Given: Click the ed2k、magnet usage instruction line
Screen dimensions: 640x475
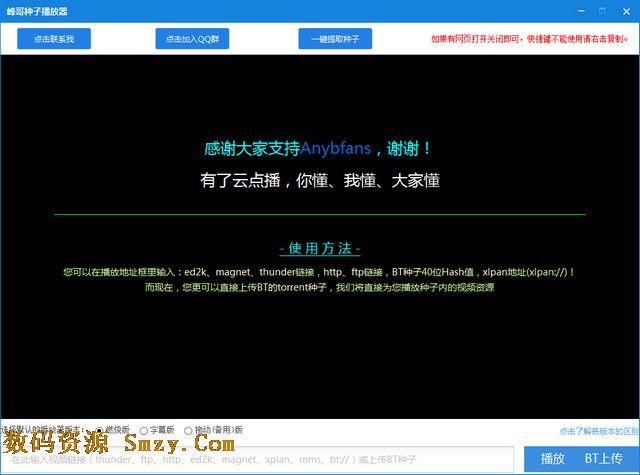Looking at the screenshot, I should pos(319,272).
